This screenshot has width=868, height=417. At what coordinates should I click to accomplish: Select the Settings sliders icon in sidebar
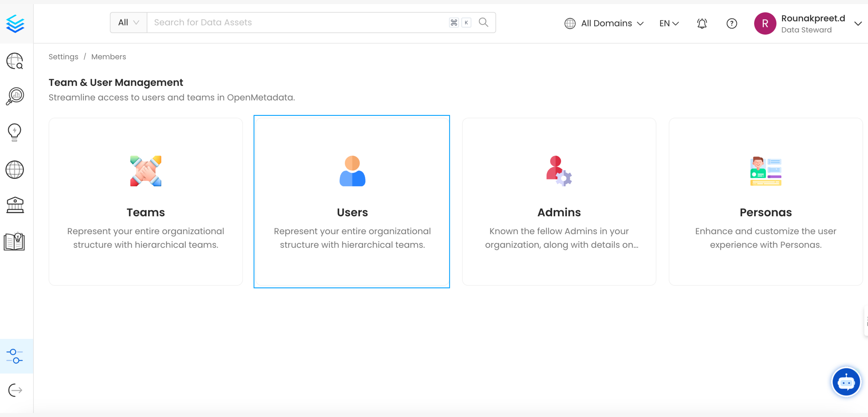tap(14, 356)
